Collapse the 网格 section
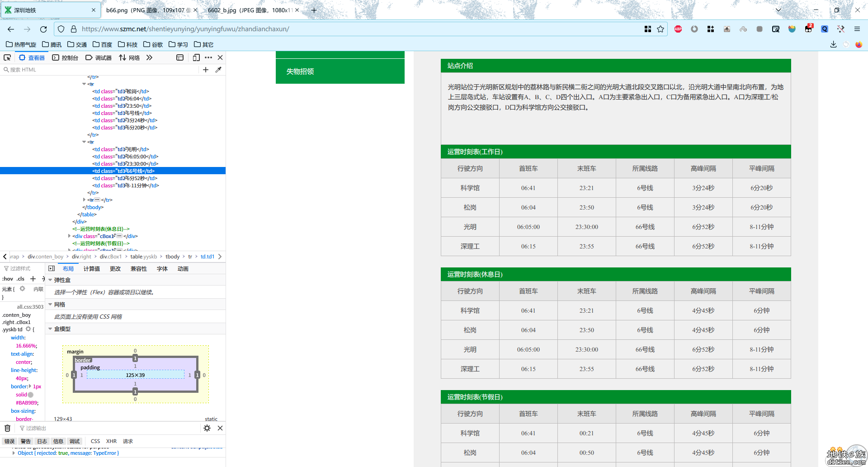 tap(50, 305)
